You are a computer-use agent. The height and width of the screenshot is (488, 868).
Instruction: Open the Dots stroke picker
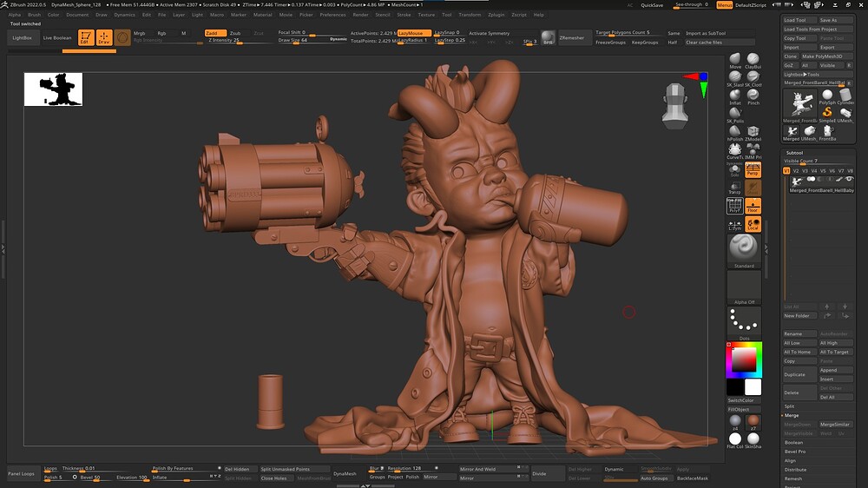point(744,323)
